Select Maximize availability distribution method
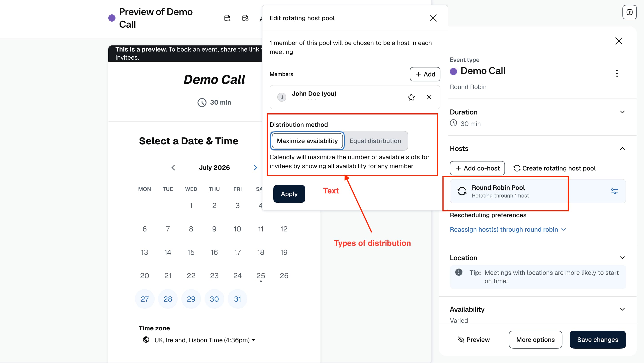The width and height of the screenshot is (644, 363). pos(307,141)
